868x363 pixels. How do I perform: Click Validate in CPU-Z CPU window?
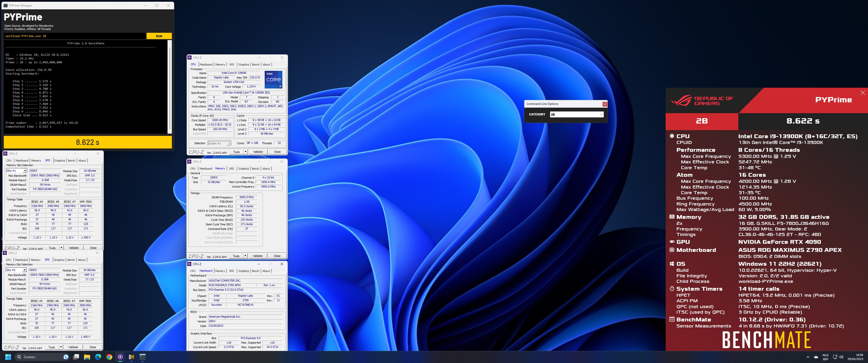tap(258, 152)
